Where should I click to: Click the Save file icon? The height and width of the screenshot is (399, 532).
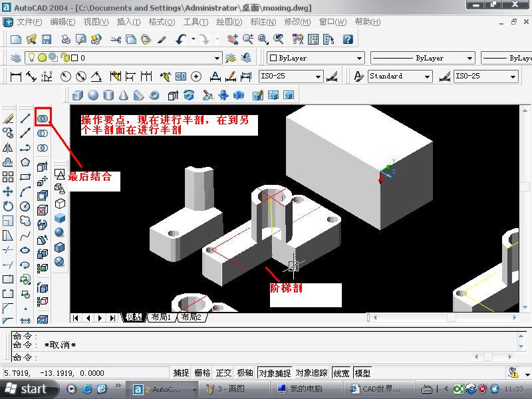(x=47, y=40)
